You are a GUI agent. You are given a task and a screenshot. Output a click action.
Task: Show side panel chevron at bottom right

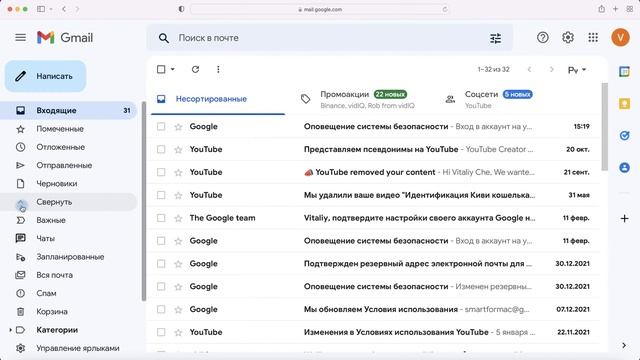click(624, 346)
